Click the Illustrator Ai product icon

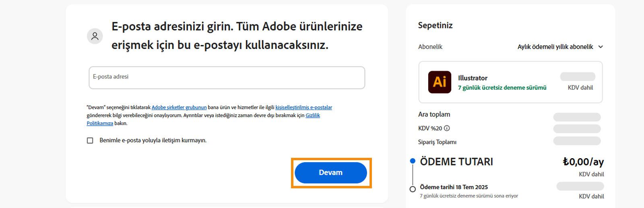click(x=440, y=82)
